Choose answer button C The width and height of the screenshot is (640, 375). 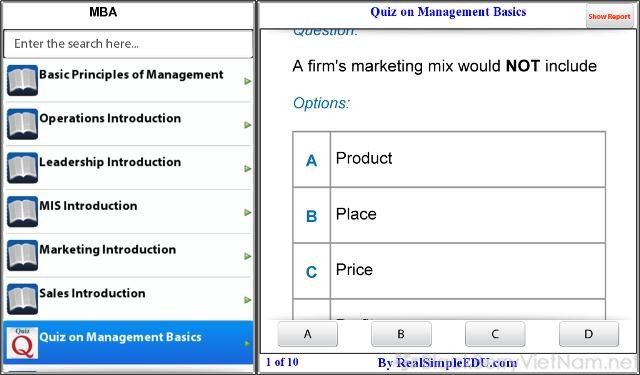point(495,334)
